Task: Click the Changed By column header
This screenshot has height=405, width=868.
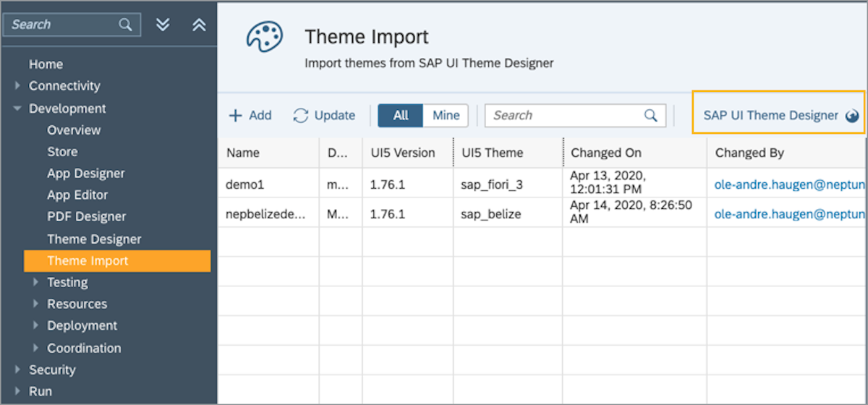Action: (787, 153)
